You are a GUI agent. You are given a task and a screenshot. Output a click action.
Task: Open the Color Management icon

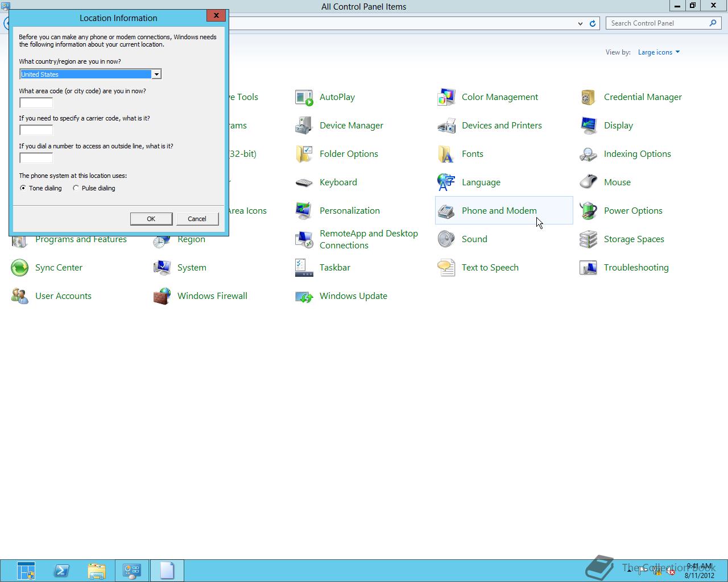446,97
